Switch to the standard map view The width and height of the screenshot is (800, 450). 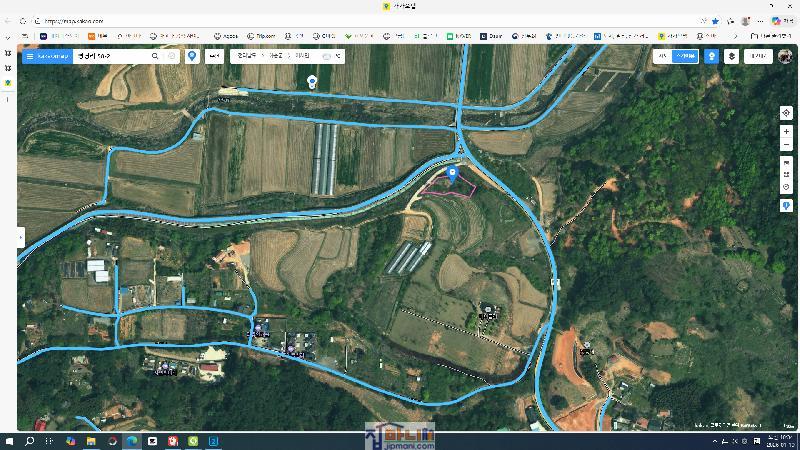[662, 56]
